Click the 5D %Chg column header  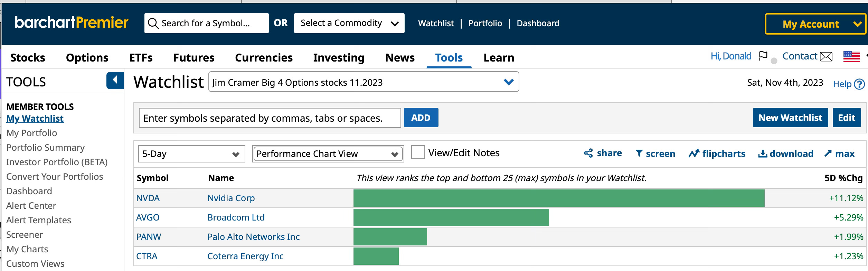(x=843, y=178)
